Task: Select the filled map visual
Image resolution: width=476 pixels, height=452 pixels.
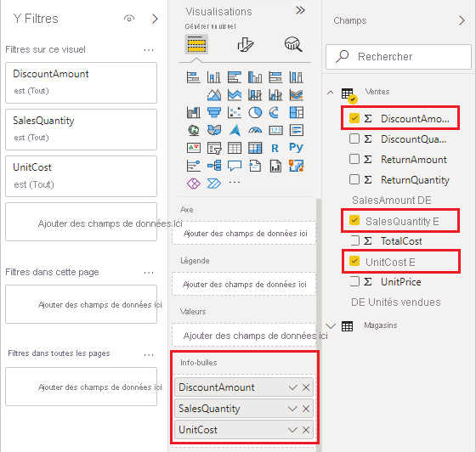Action: 214,131
